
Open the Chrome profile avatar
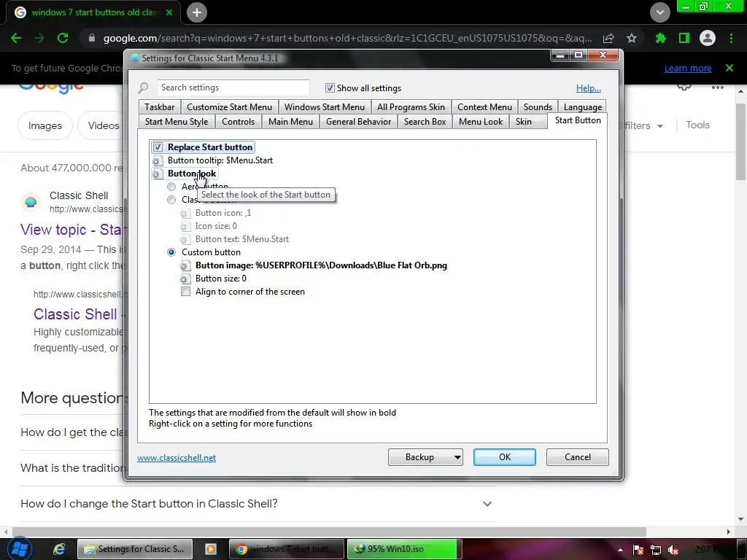coord(708,38)
